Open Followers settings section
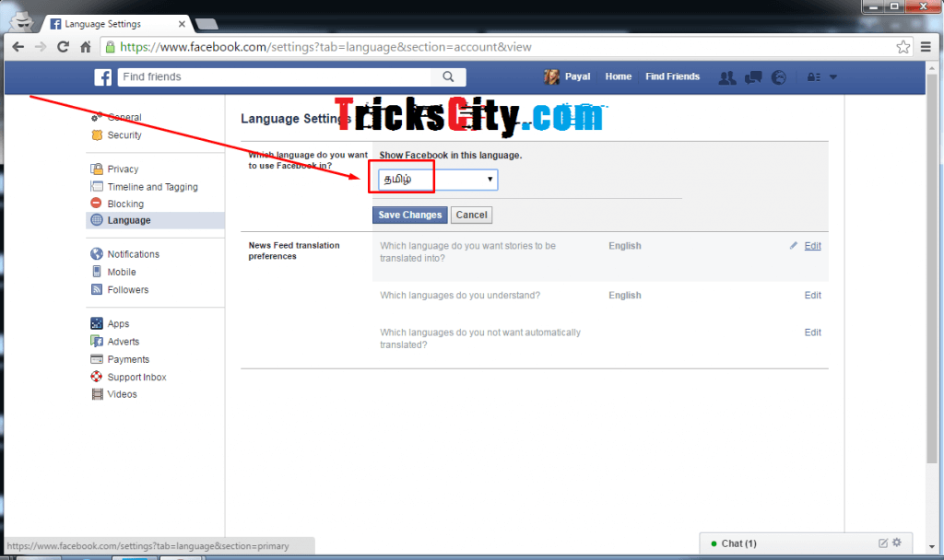 point(127,290)
